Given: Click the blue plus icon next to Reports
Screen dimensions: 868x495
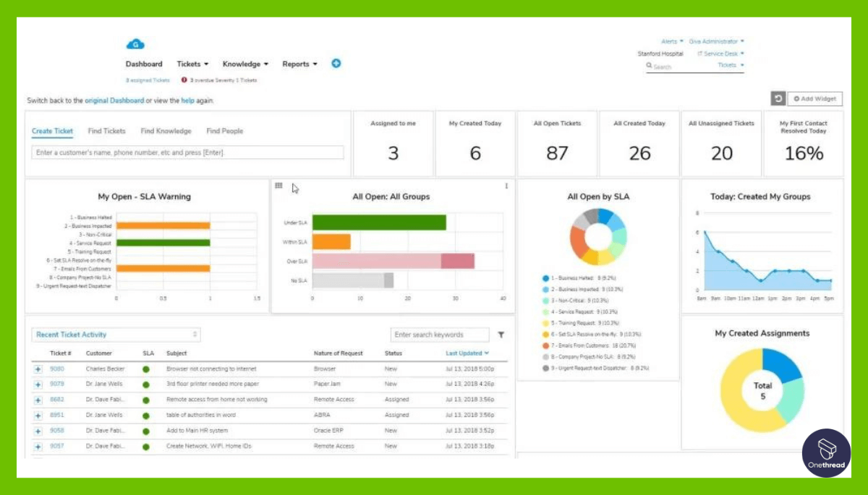Looking at the screenshot, I should point(336,64).
